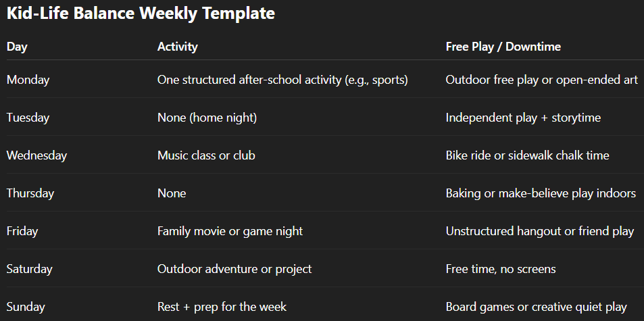
Task: Select "Outdoor adventure or project" cell
Action: pyautogui.click(x=234, y=269)
